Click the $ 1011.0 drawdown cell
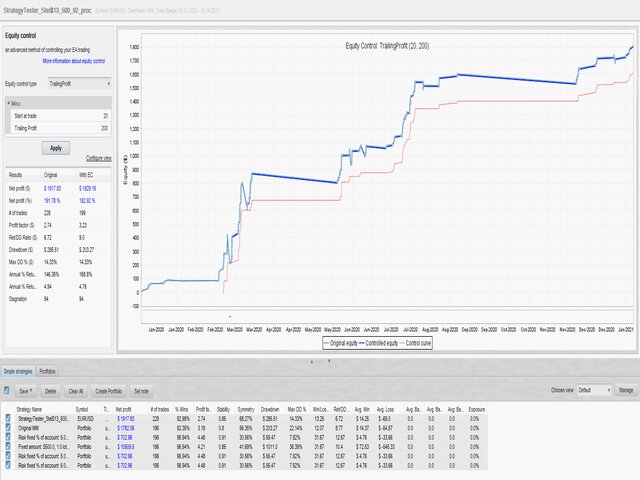This screenshot has height=480, width=640. click(270, 447)
